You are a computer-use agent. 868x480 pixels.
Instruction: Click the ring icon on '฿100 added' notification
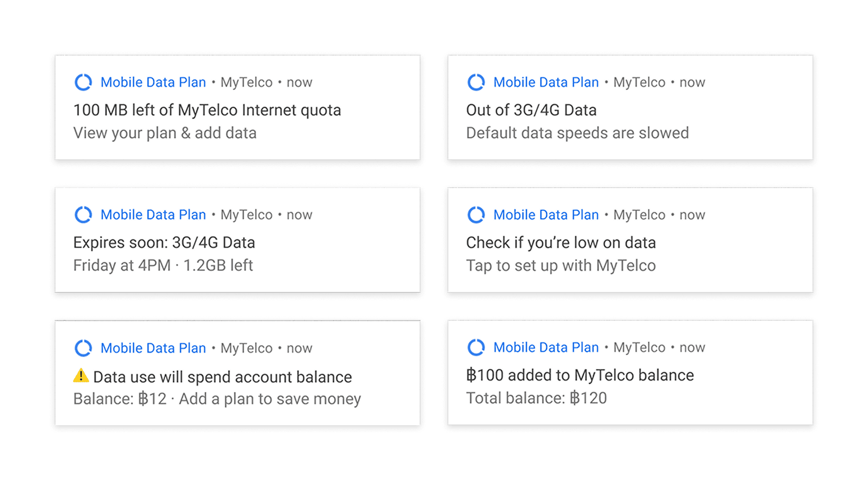pyautogui.click(x=476, y=347)
